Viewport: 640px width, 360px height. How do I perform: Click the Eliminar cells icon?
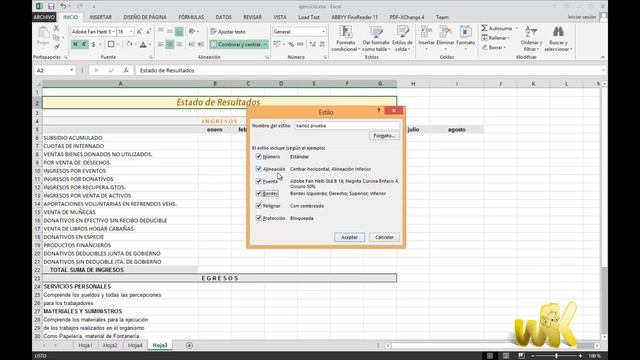point(445,32)
